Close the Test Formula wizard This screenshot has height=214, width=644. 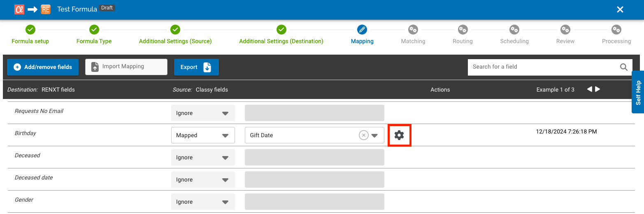tap(620, 9)
